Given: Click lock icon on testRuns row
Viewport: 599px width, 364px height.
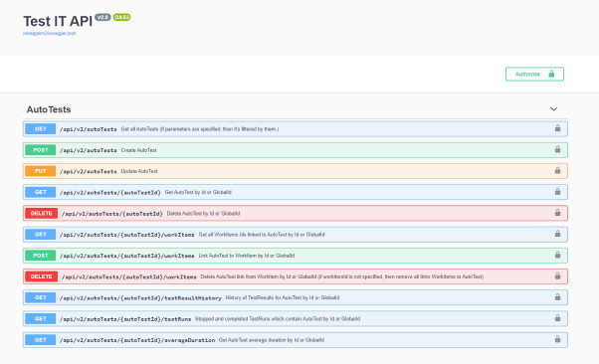Looking at the screenshot, I should pos(558,318).
